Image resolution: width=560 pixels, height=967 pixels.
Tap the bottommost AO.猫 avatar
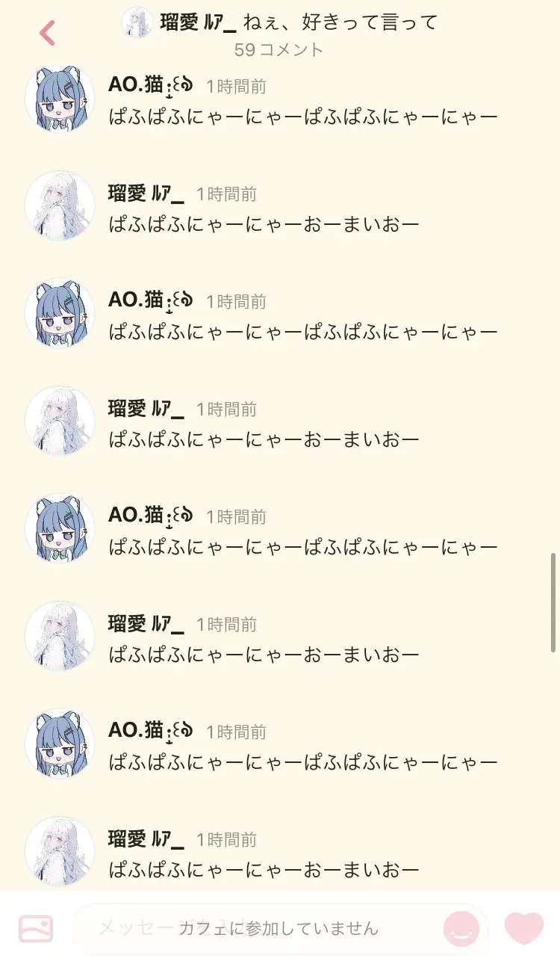[x=60, y=744]
